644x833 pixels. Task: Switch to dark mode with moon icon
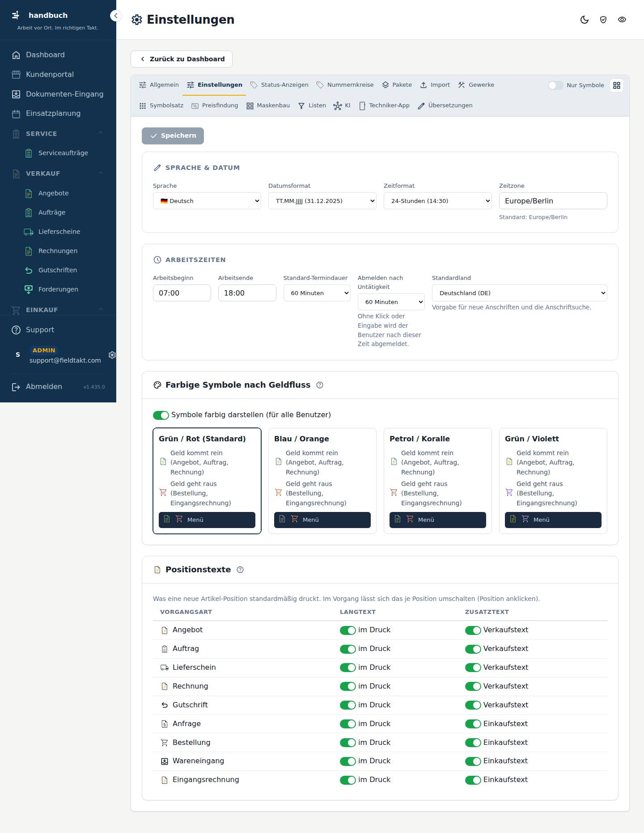pyautogui.click(x=585, y=20)
